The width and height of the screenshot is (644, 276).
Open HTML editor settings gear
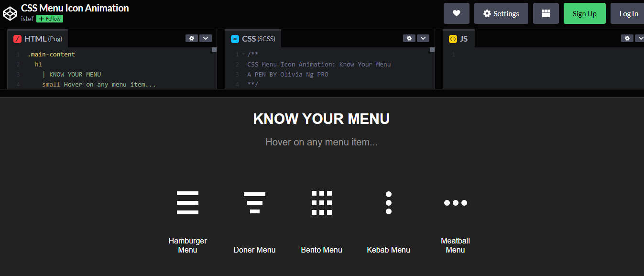click(x=192, y=38)
